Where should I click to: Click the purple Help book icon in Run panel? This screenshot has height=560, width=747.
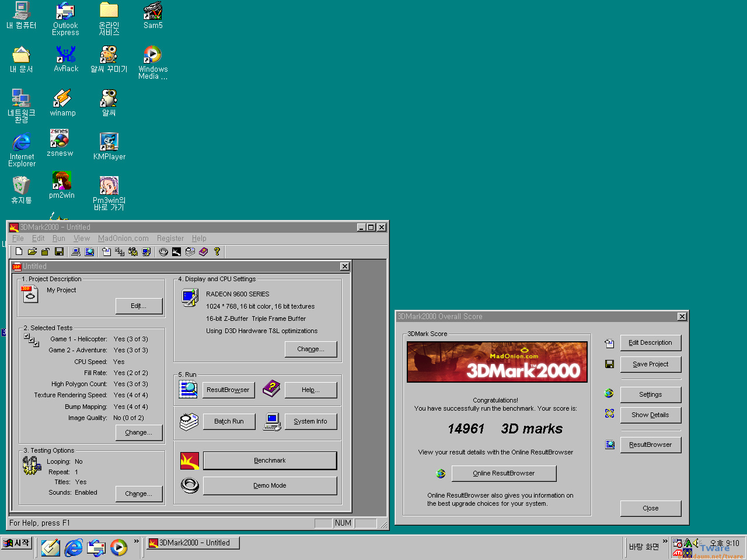[x=271, y=388]
